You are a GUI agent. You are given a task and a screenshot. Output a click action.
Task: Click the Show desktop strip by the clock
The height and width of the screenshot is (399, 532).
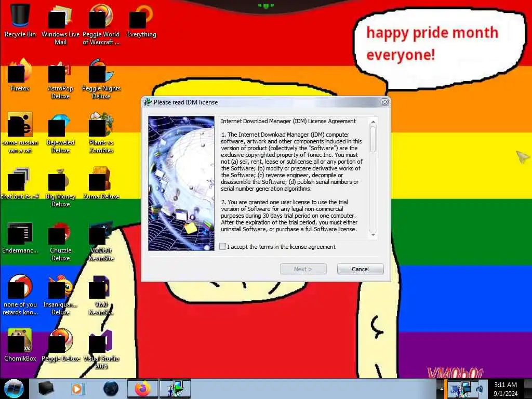[x=528, y=389]
